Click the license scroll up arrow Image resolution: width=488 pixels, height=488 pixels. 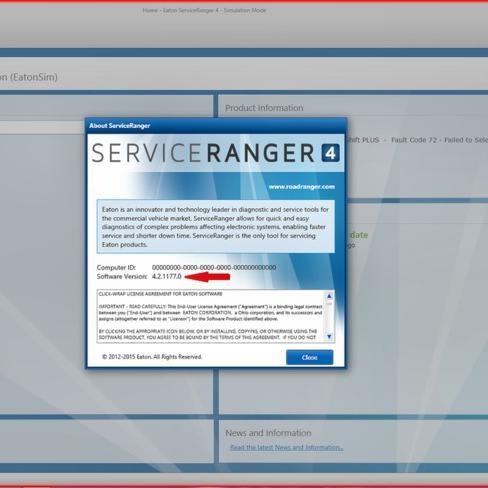pos(329,296)
